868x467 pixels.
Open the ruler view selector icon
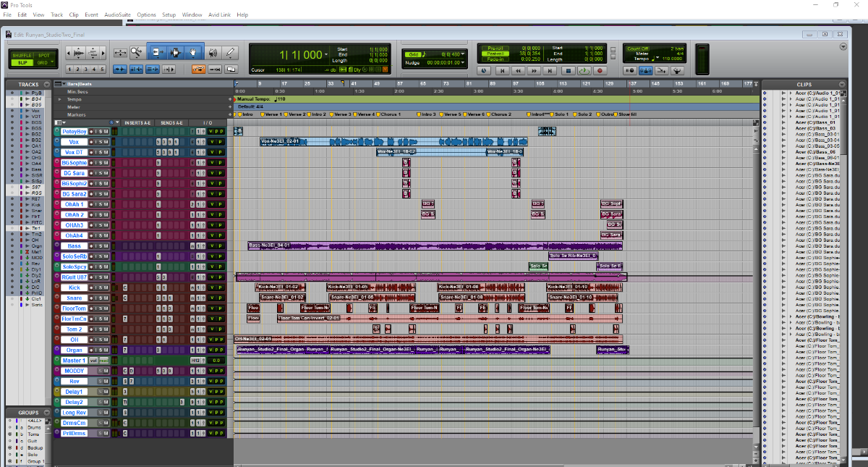(x=59, y=83)
